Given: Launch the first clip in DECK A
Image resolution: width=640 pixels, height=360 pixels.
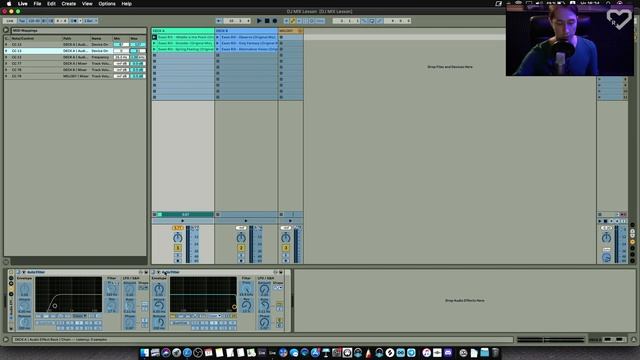Looking at the screenshot, I should click(154, 37).
